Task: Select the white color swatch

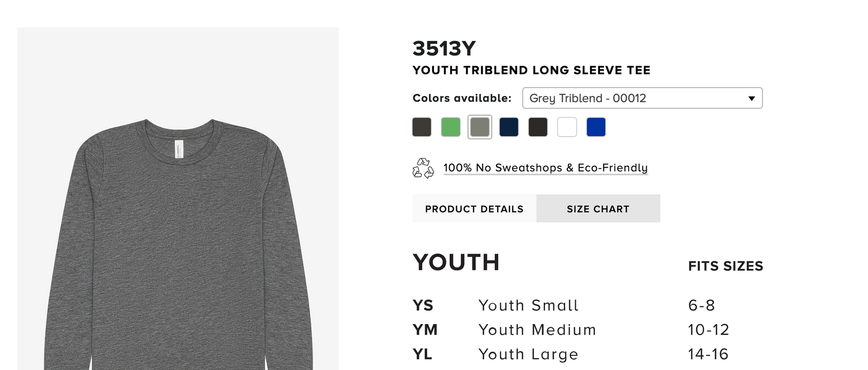Action: tap(567, 127)
